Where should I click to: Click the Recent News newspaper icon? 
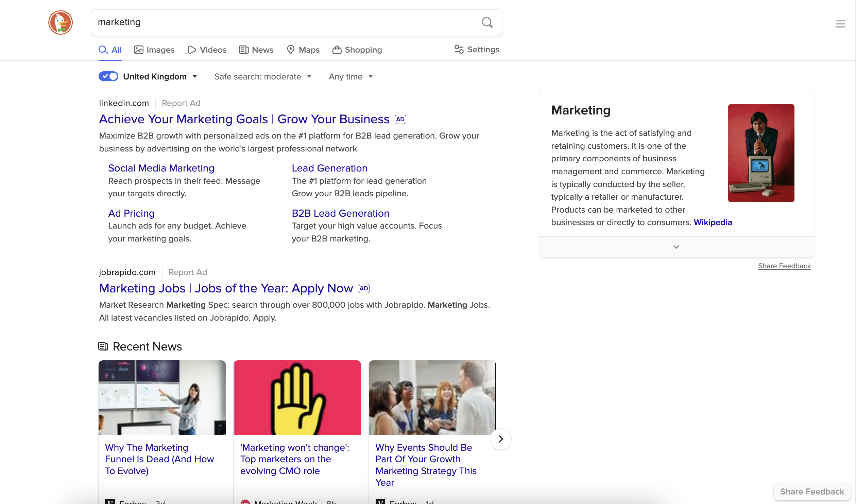[x=103, y=346]
